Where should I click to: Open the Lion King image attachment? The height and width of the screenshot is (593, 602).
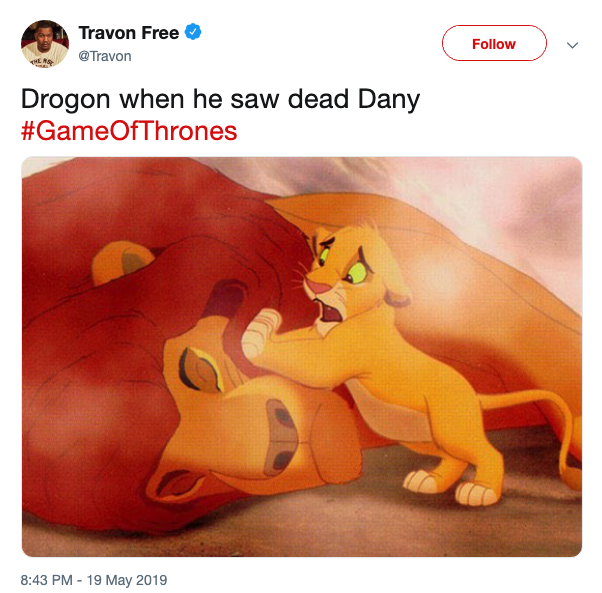pyautogui.click(x=302, y=357)
